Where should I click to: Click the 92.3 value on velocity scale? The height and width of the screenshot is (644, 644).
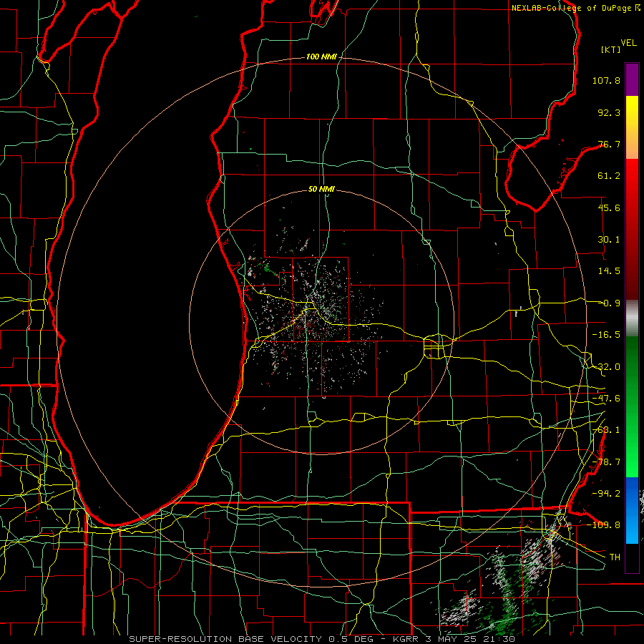[609, 112]
